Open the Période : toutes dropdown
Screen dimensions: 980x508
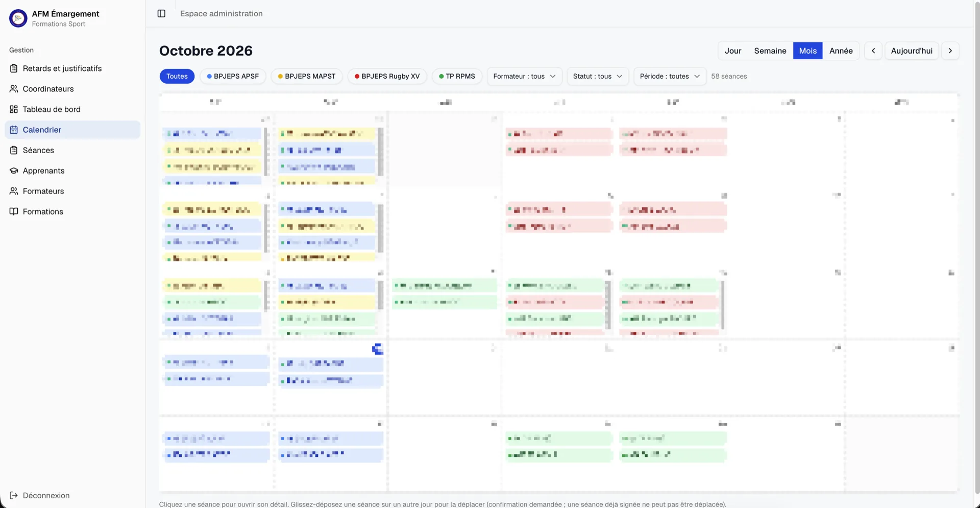670,76
